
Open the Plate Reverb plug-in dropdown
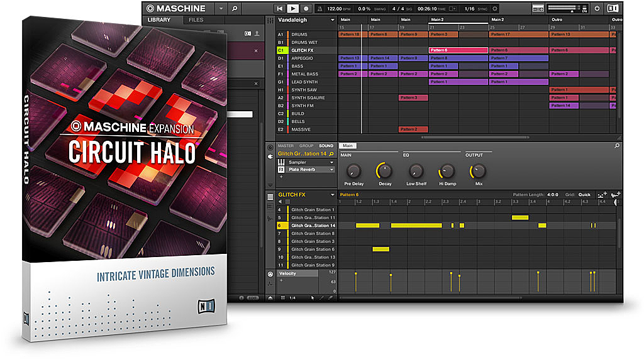point(331,170)
